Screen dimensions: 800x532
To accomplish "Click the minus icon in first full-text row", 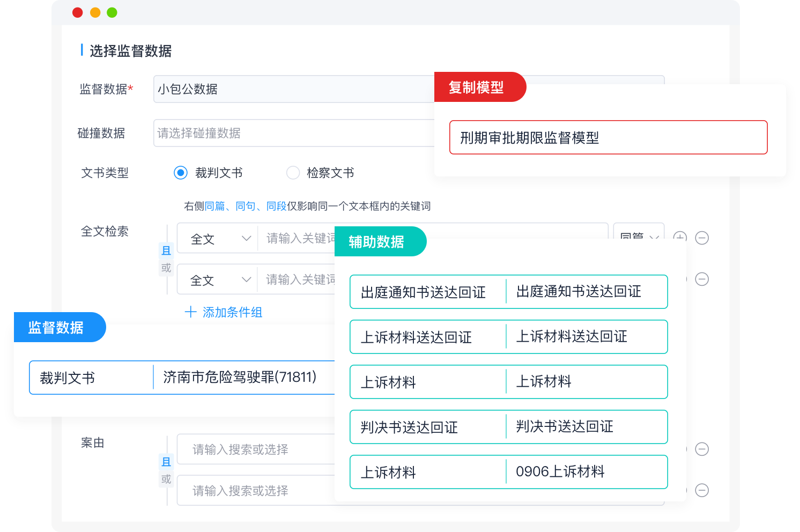I will click(702, 238).
